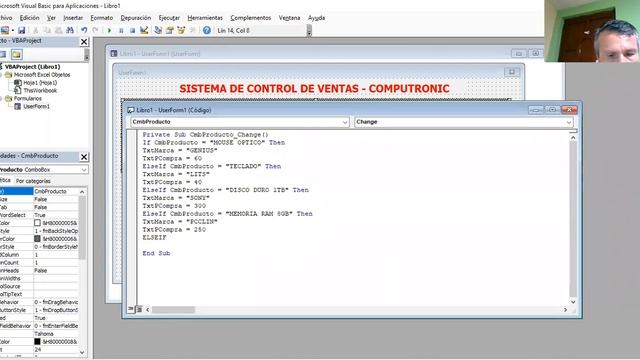This screenshot has height=360, width=640.
Task: Open the Insertar menu
Action: coord(73,18)
